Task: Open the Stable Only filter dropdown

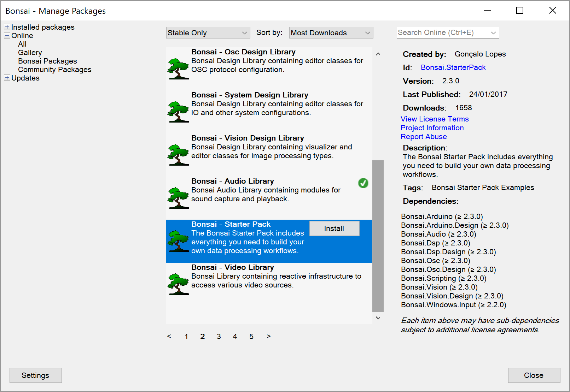Action: (208, 32)
